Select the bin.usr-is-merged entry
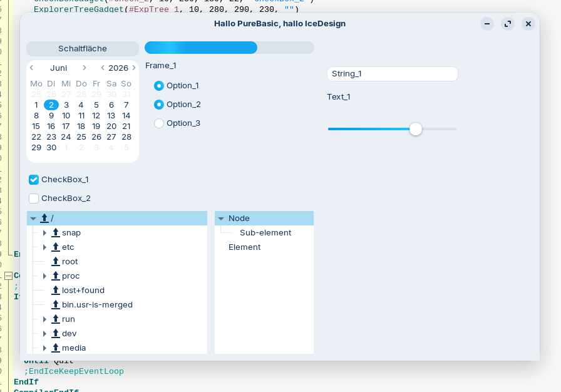 tap(97, 305)
